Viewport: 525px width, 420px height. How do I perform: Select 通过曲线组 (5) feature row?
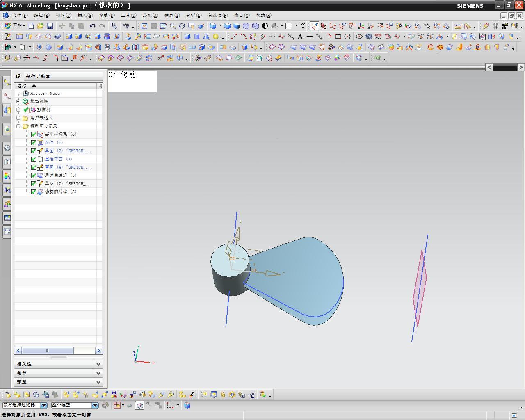(58, 175)
